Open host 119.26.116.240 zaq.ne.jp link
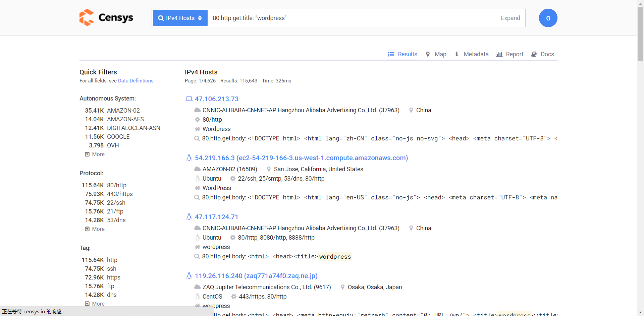The image size is (644, 316). tap(256, 276)
